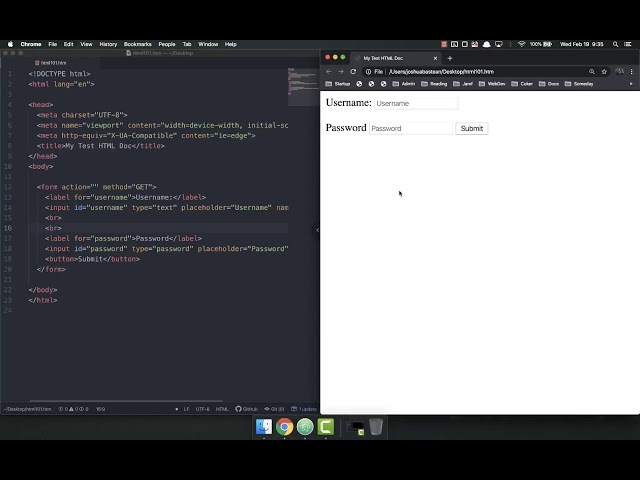
Task: Click the button Submit code line
Action: click(92, 259)
